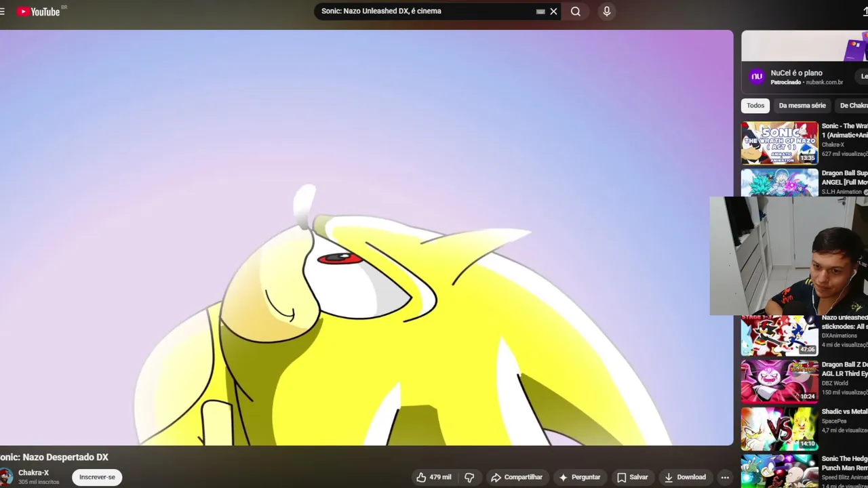Screen dimensions: 868x488
Task: Open more actions three-dot menu
Action: [725, 477]
